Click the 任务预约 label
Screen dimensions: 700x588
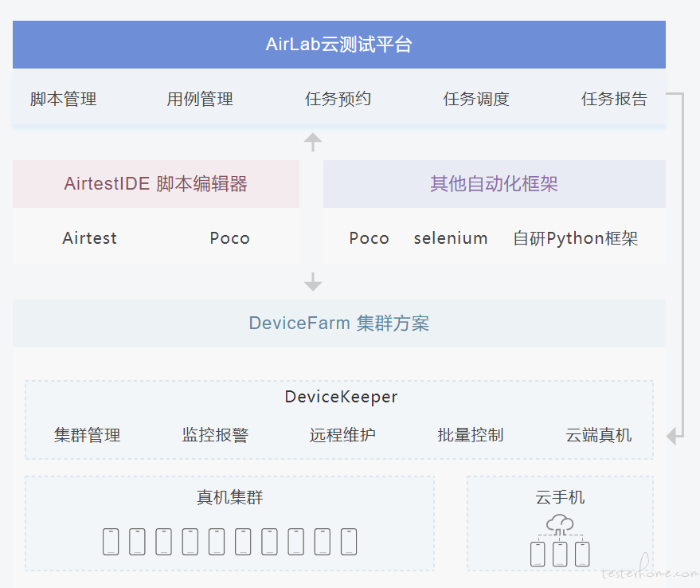pos(338,99)
